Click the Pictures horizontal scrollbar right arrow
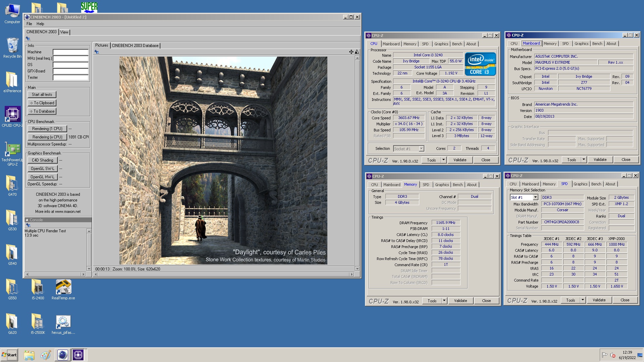Image resolution: width=644 pixels, height=362 pixels. click(352, 274)
